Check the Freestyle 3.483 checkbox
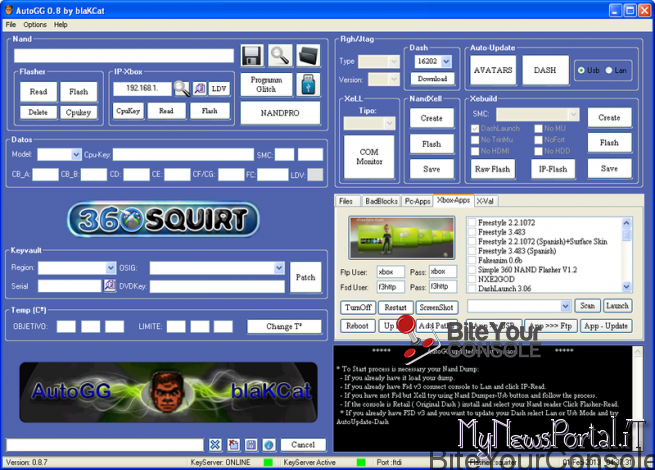 tap(472, 232)
